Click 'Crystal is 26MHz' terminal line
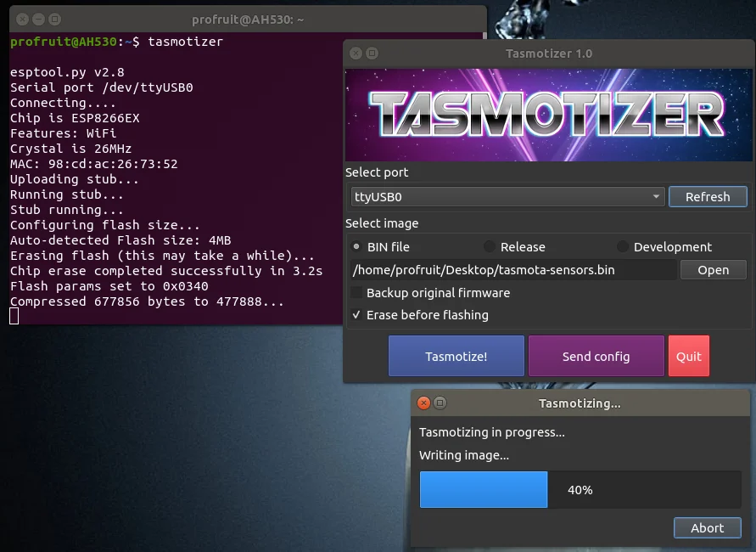 click(x=71, y=149)
